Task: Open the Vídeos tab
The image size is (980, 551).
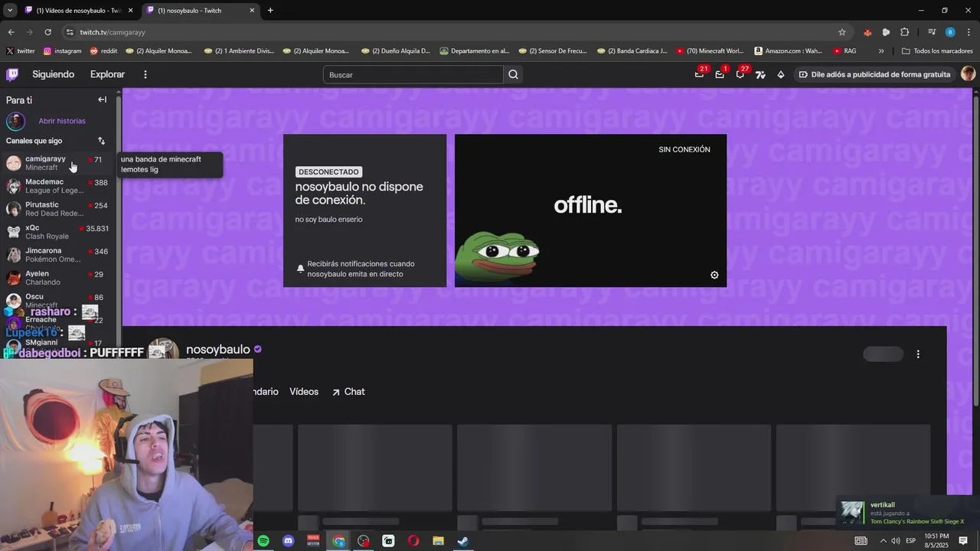Action: [x=304, y=392]
